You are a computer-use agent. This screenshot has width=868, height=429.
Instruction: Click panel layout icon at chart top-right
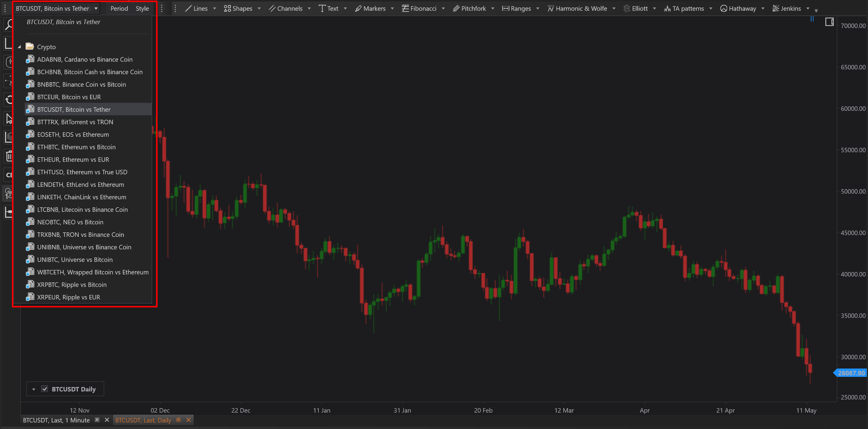[x=829, y=22]
